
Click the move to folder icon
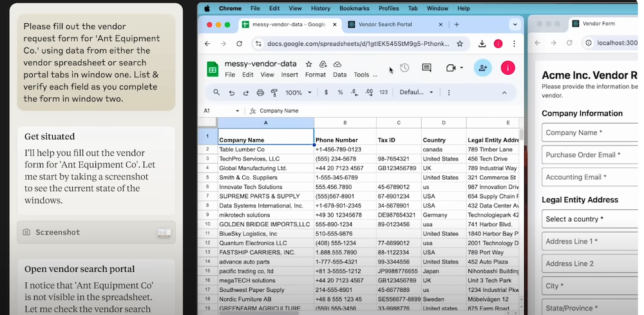(323, 64)
